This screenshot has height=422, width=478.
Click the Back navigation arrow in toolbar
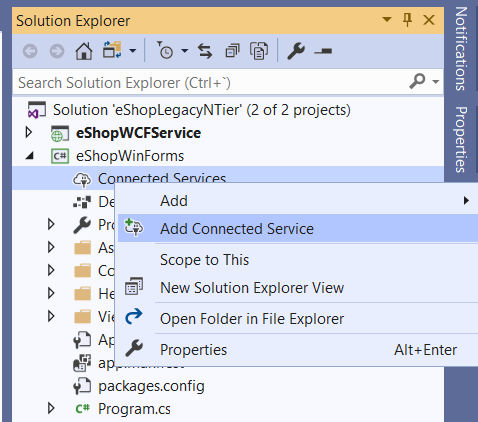[30, 51]
